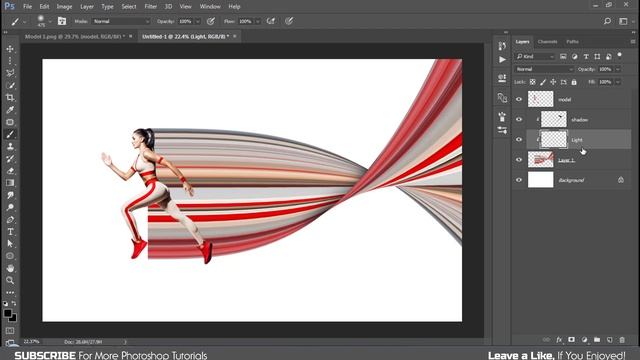The image size is (640, 360).
Task: Toggle lock all padlock icon
Action: [x=574, y=82]
